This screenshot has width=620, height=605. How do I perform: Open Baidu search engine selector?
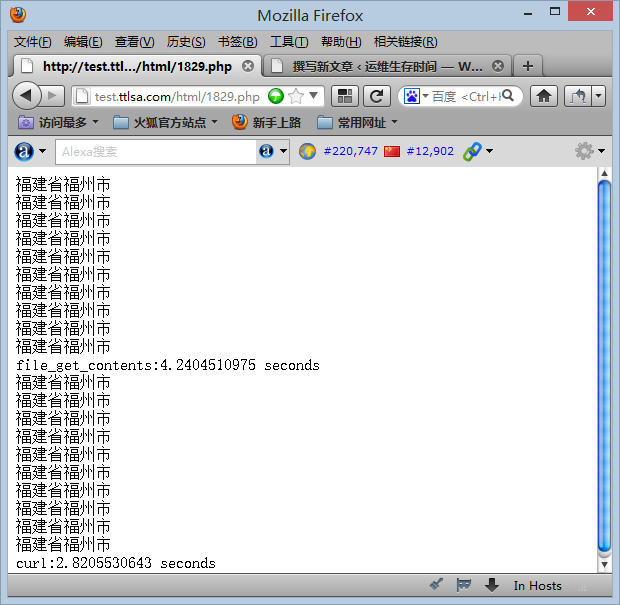(416, 96)
